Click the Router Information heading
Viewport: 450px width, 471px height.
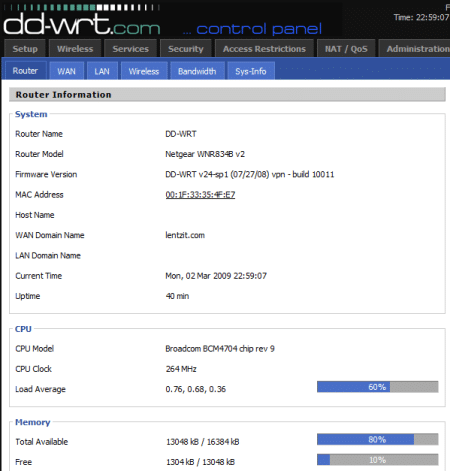[63, 95]
